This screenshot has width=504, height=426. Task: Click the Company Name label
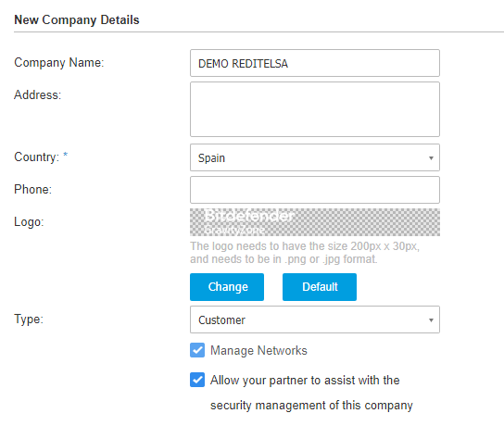click(59, 63)
